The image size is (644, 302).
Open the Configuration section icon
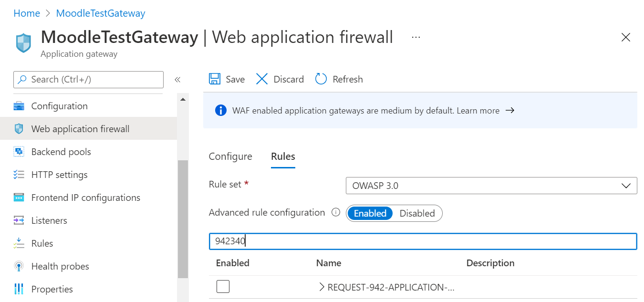point(20,105)
